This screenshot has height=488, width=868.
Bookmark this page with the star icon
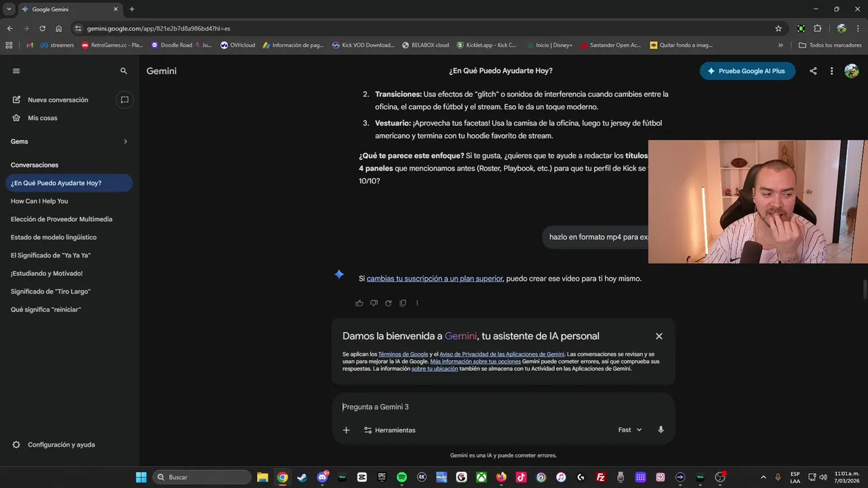[778, 28]
